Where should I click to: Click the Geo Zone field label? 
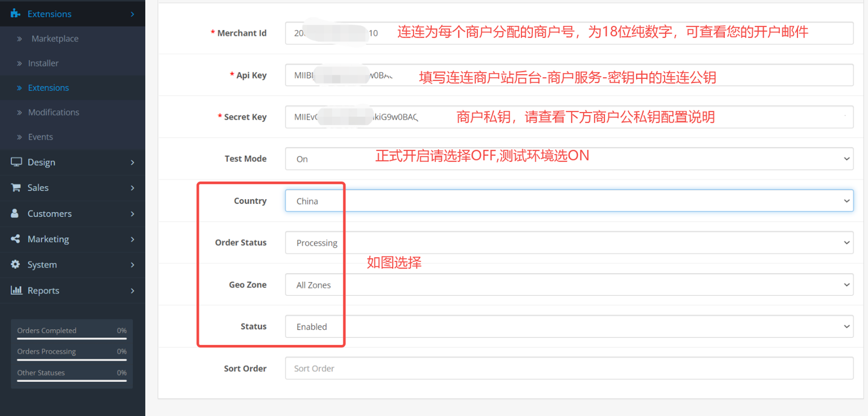click(x=248, y=285)
